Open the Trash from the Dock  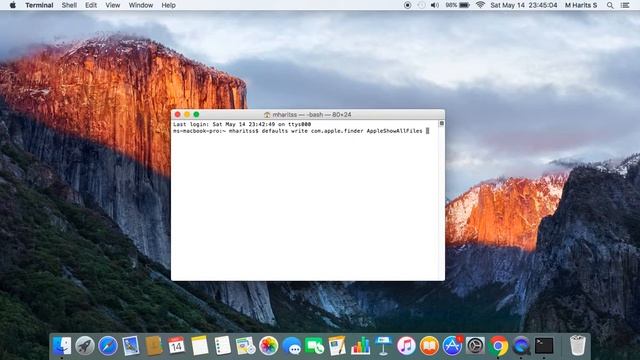577,346
